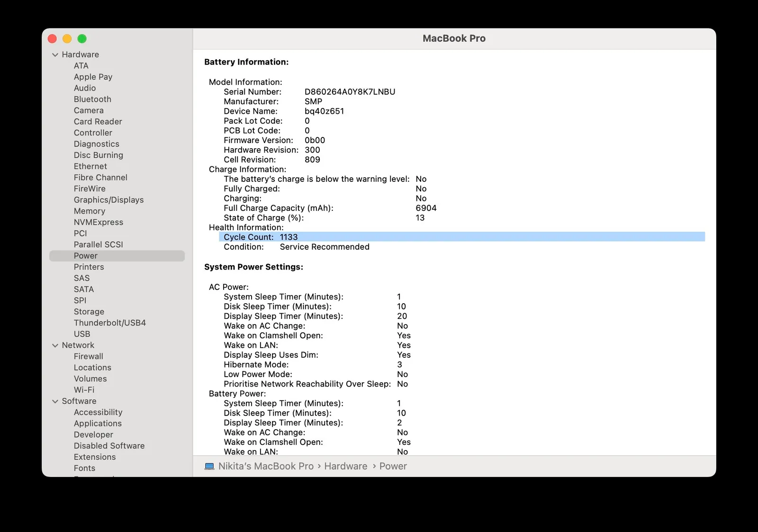Select Controller in the sidebar
The image size is (758, 532).
(x=93, y=133)
